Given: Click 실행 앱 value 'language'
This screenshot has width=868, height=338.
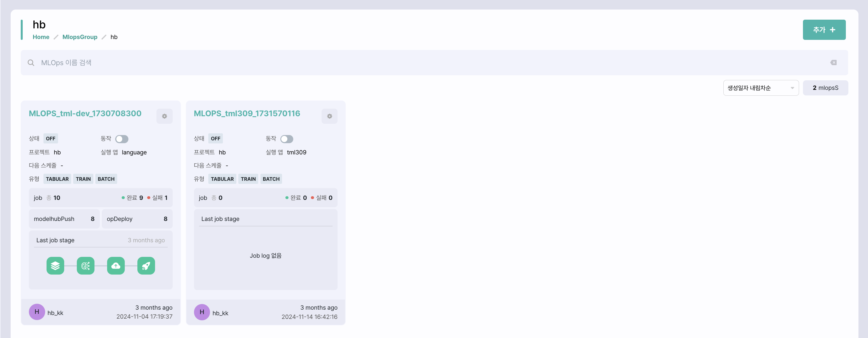Looking at the screenshot, I should click(134, 152).
